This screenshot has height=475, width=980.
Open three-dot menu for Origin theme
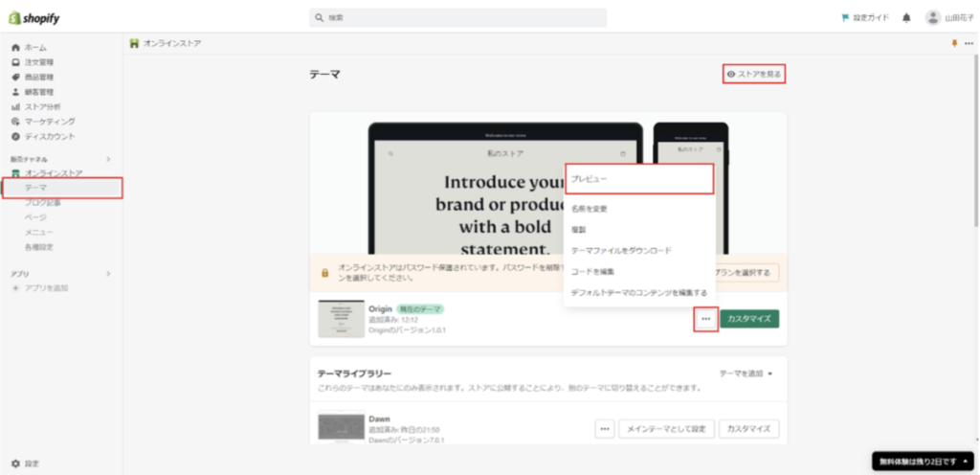[x=705, y=319]
